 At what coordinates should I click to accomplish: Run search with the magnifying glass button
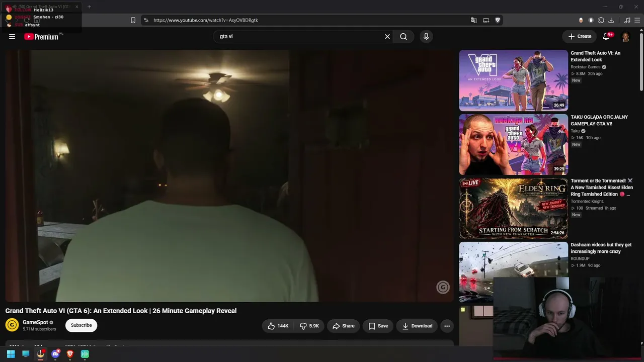point(404,37)
